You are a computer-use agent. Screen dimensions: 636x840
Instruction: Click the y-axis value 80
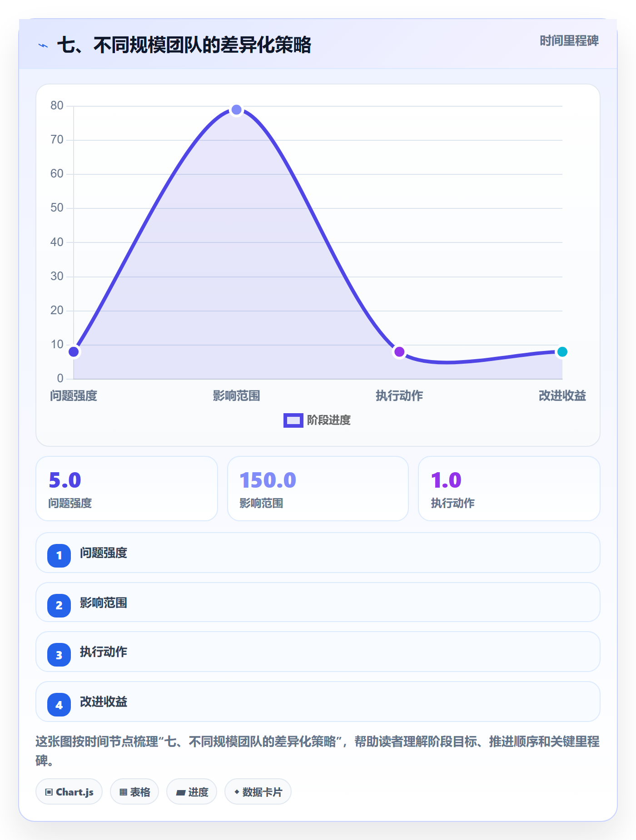point(57,105)
